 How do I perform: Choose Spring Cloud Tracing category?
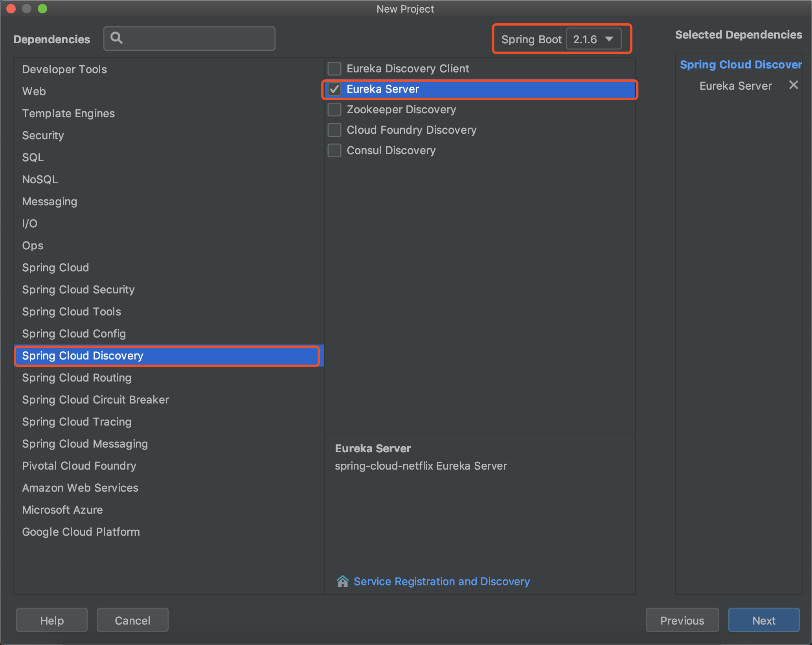tap(169, 422)
